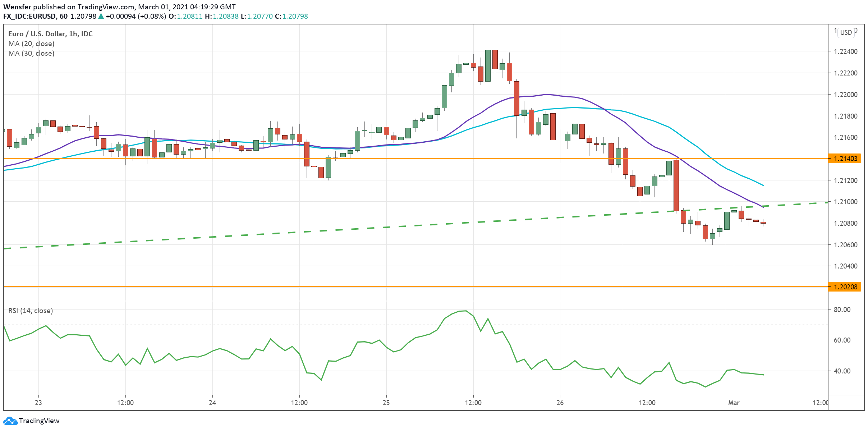Toggle the RSI (14, close) legend label
The image size is (868, 431).
[x=31, y=311]
